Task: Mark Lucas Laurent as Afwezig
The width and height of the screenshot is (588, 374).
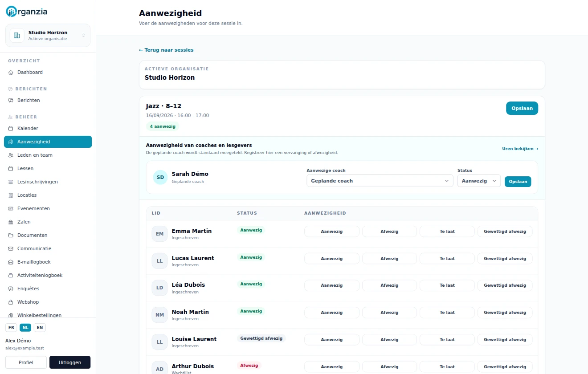Action: (x=389, y=259)
